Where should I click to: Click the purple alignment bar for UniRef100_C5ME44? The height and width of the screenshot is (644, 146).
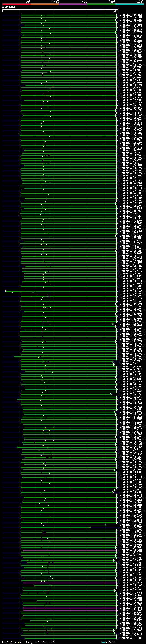[70, 608]
